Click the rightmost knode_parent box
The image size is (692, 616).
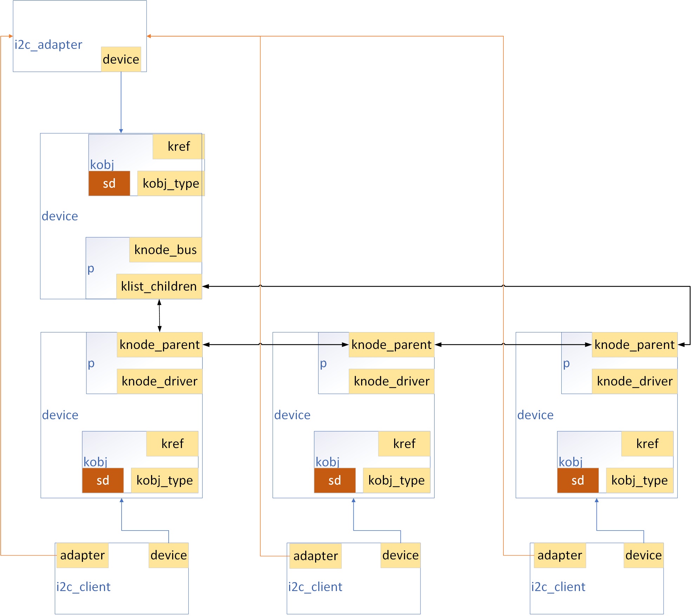(634, 345)
